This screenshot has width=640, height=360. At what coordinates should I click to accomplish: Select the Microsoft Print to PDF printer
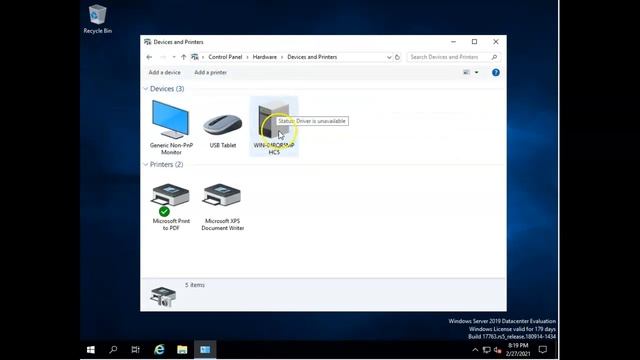tap(171, 207)
